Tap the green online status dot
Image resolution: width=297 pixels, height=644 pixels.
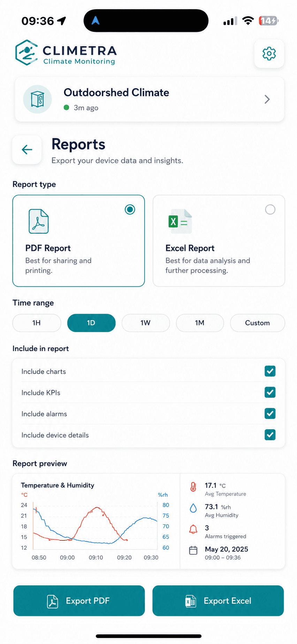tap(67, 107)
